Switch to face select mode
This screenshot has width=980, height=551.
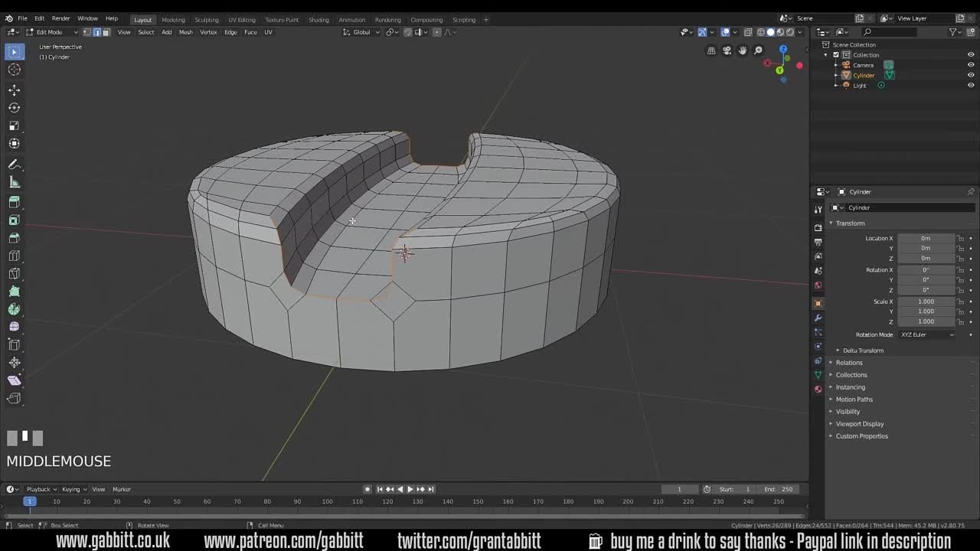pyautogui.click(x=106, y=32)
